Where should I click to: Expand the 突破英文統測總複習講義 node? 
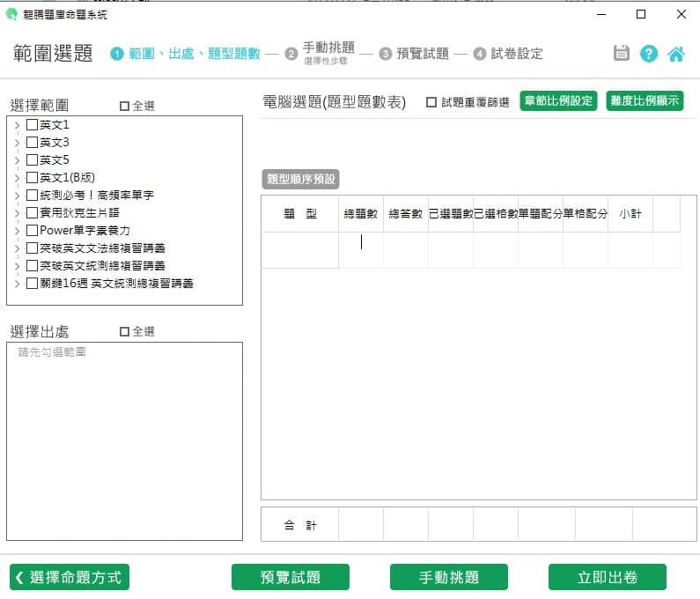[17, 266]
